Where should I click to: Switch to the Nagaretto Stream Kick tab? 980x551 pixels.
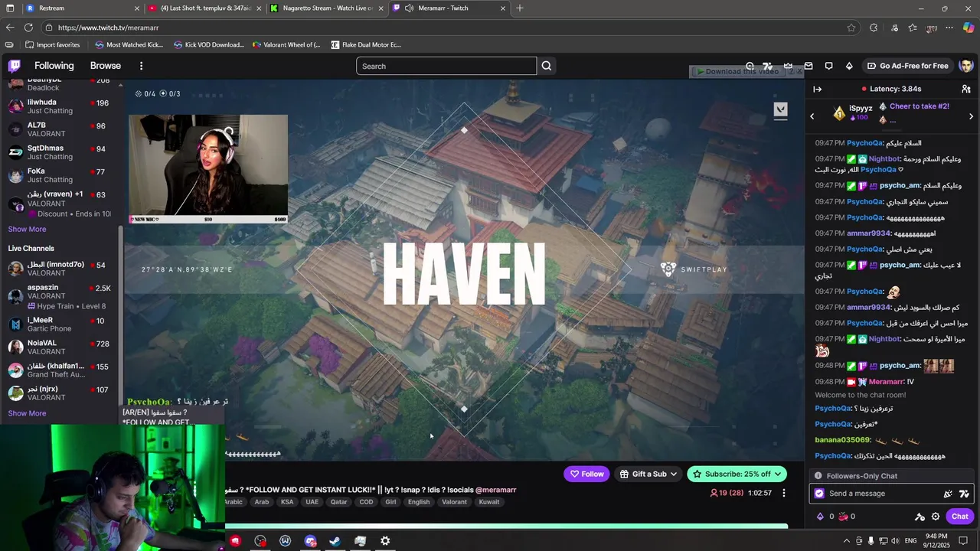325,8
